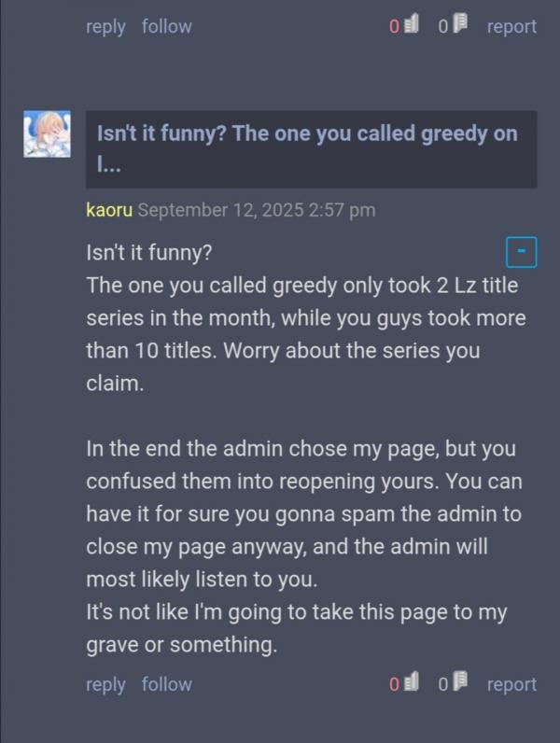Click the September 12, 2025 2:57 pm timestamp

[257, 209]
